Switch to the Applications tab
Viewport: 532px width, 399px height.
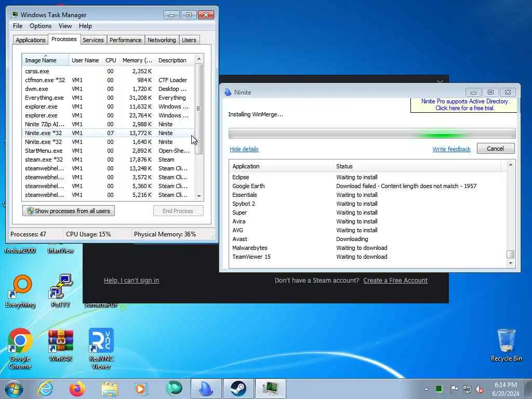point(31,40)
